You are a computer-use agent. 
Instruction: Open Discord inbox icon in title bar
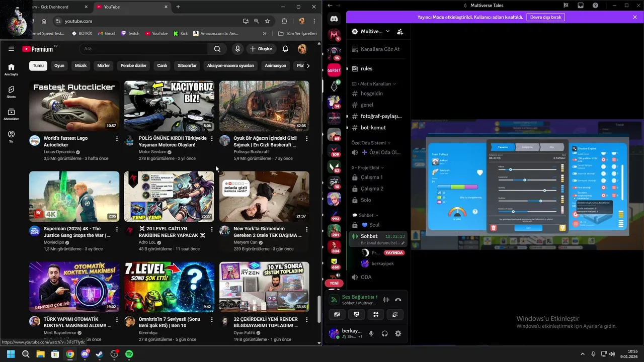[x=580, y=6]
